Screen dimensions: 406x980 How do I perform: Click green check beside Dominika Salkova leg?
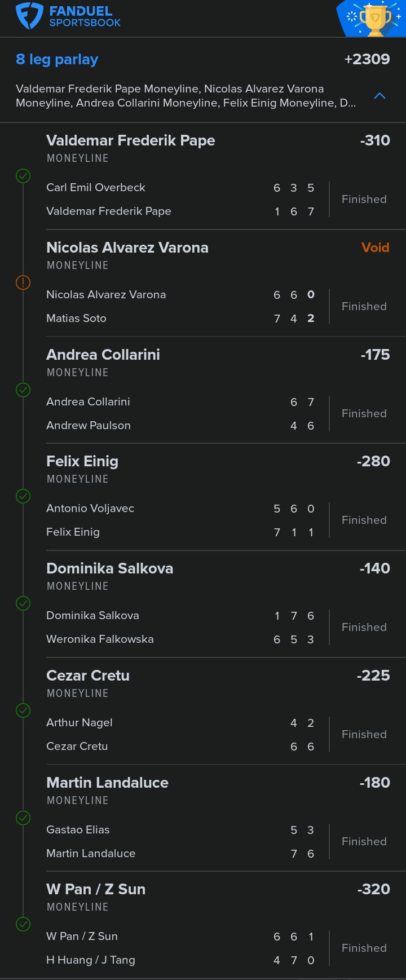23,603
